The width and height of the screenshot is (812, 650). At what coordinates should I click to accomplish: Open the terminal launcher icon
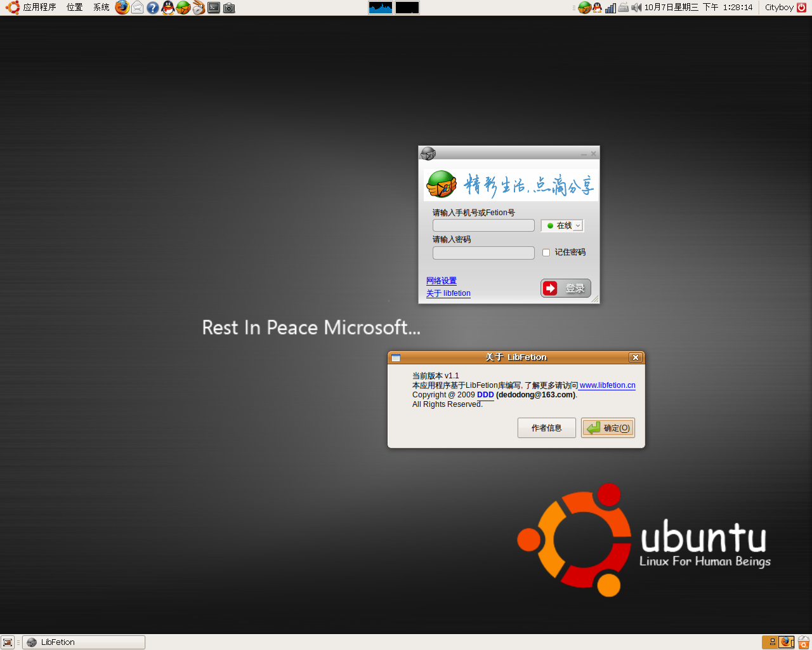(x=214, y=8)
